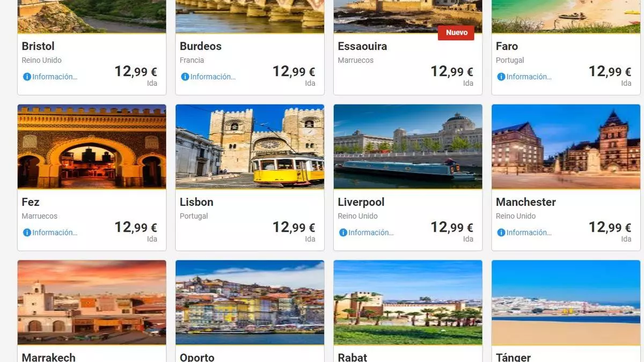This screenshot has height=362, width=644.
Task: Click the info icon on Liverpool card
Action: point(343,233)
